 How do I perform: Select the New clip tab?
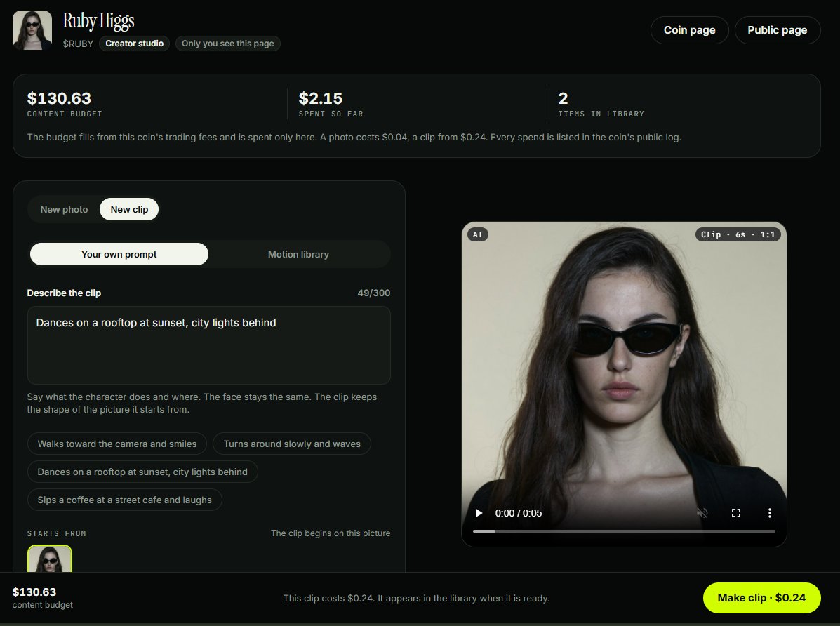129,210
